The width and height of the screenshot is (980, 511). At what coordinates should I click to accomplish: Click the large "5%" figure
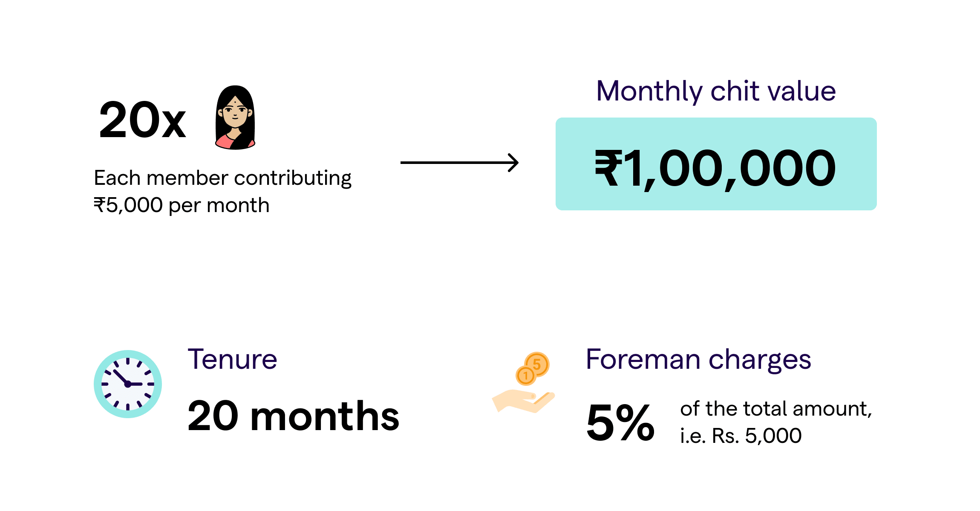point(620,423)
